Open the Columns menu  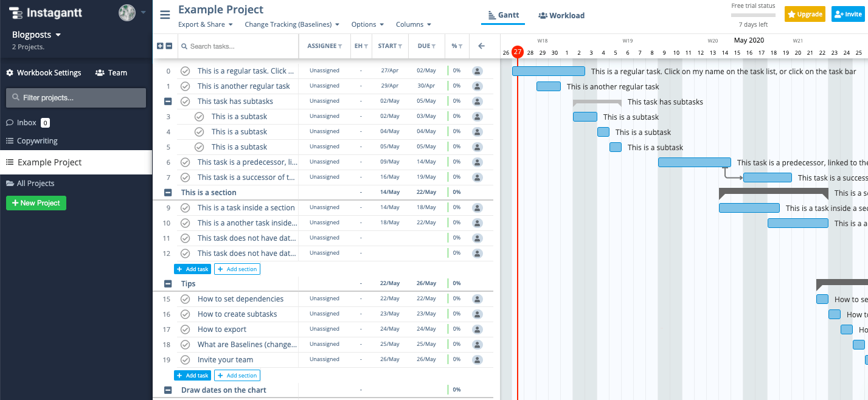[414, 24]
